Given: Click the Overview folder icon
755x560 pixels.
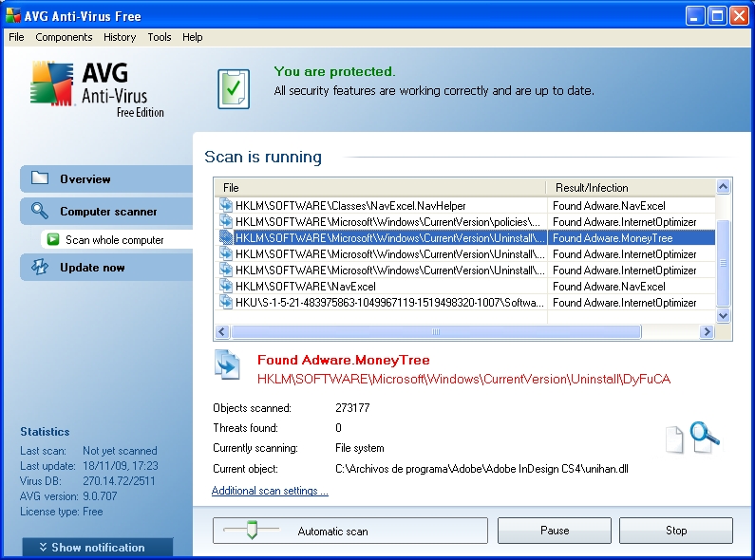Looking at the screenshot, I should coord(40,178).
